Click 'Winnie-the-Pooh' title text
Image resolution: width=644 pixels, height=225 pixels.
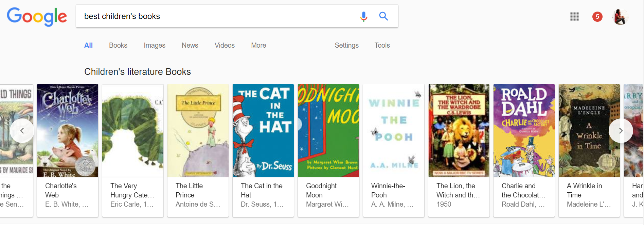[388, 190]
